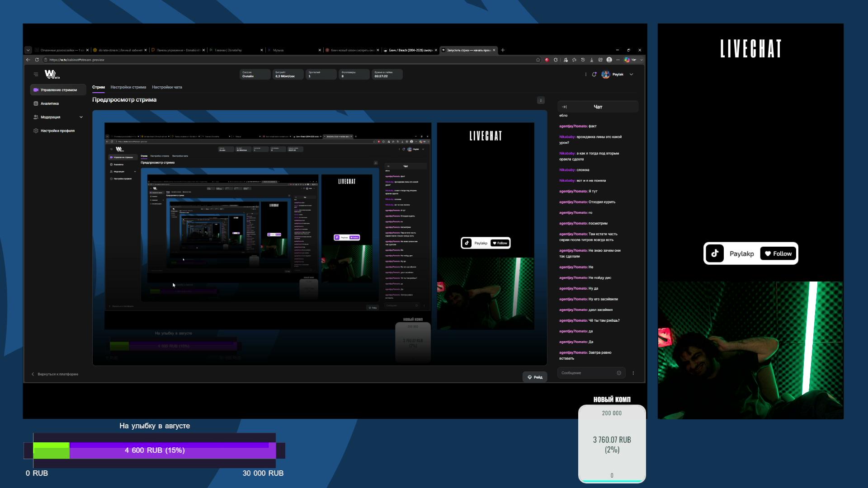Open emoji picker in the message field
The height and width of the screenshot is (488, 868).
point(619,373)
